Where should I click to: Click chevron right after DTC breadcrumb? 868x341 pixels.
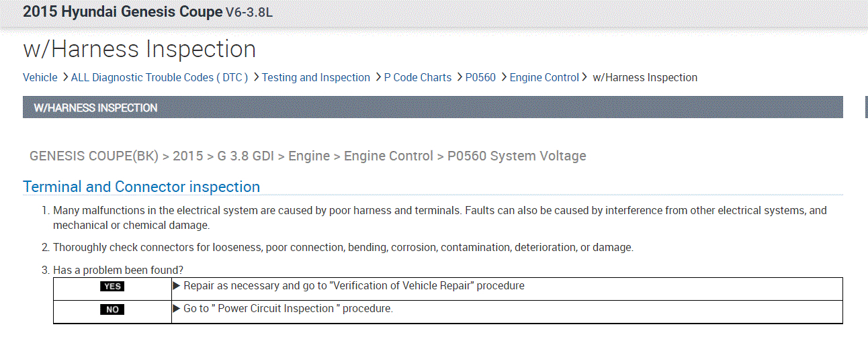(x=256, y=77)
